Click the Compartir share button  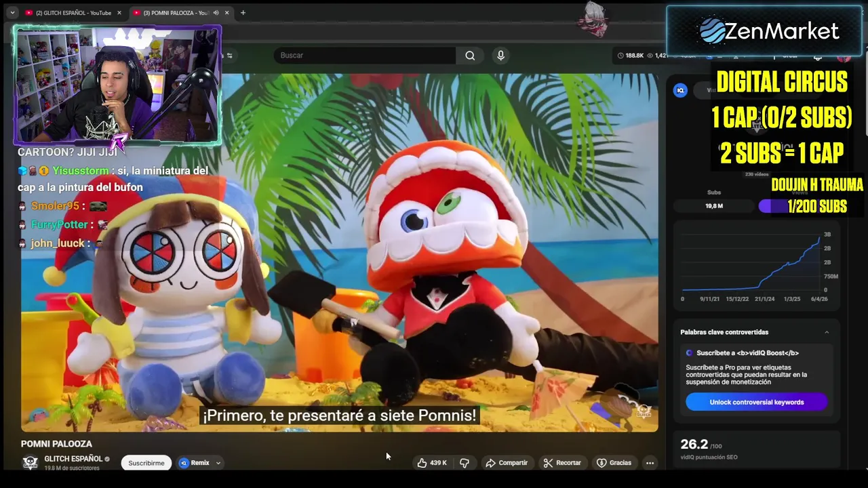(507, 463)
